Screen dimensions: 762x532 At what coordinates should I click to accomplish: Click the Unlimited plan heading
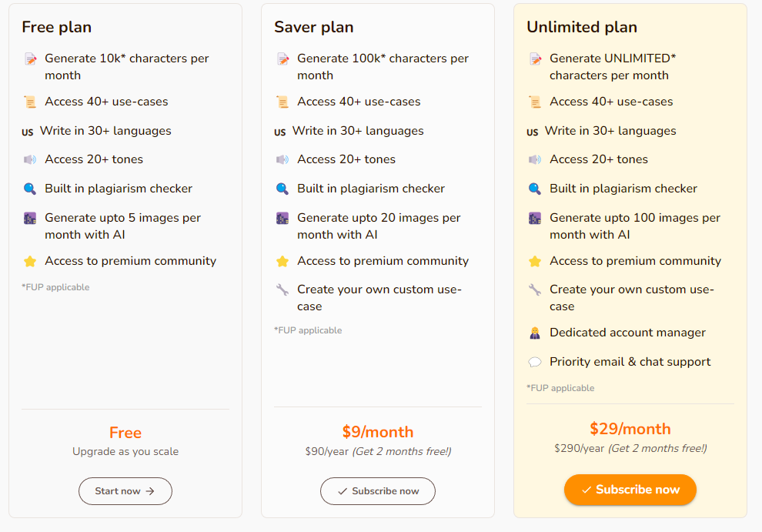point(582,27)
